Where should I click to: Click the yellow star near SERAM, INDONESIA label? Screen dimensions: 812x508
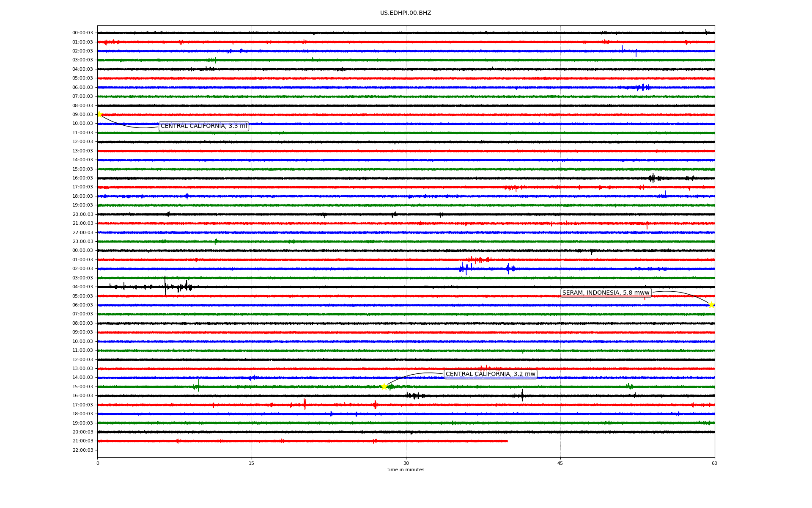[711, 305]
